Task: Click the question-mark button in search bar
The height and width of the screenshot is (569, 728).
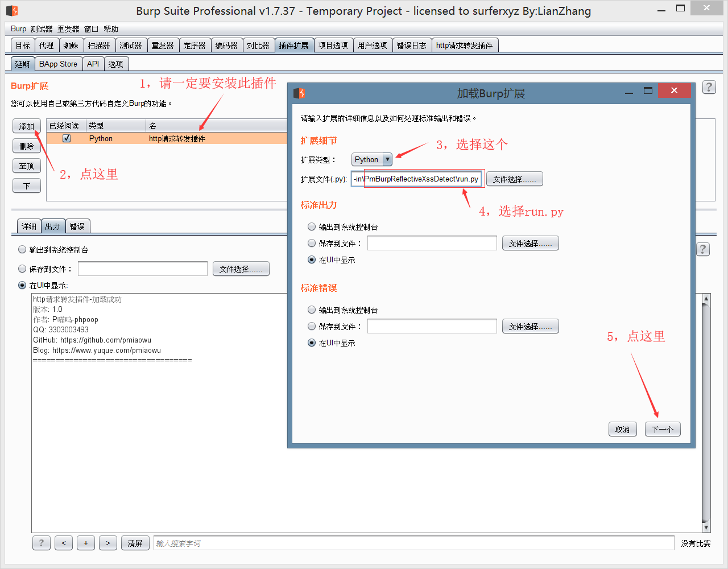Action: (x=41, y=543)
